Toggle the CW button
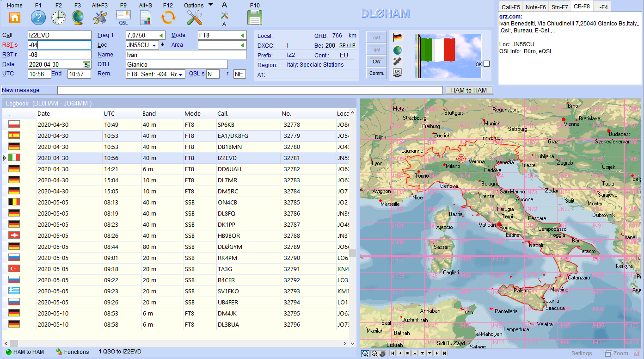 point(377,62)
